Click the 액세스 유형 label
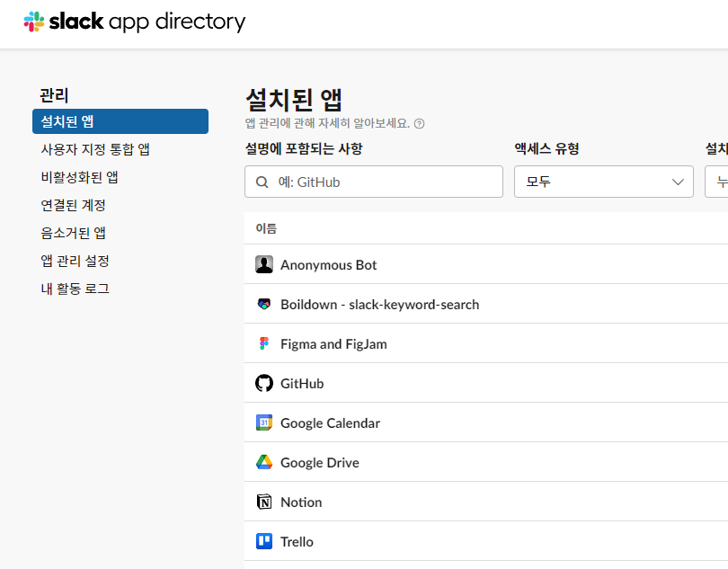The image size is (728, 569). click(x=547, y=148)
